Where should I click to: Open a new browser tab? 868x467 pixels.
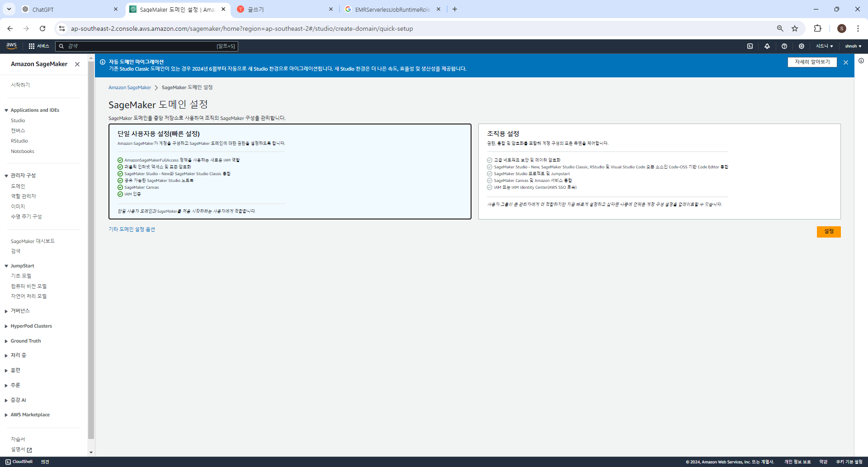pos(455,9)
